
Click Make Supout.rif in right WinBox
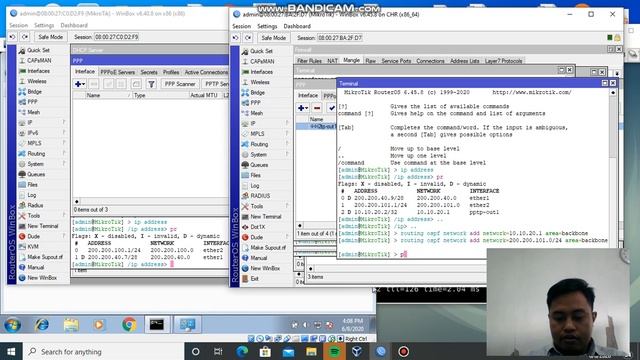click(x=268, y=248)
